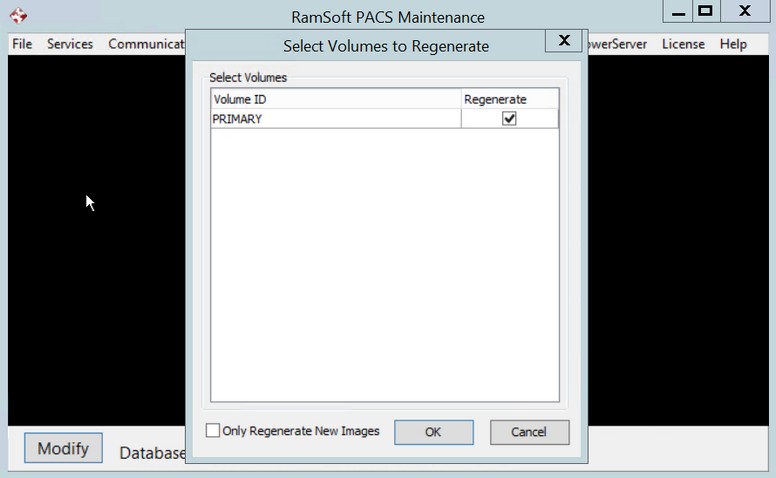This screenshot has height=478, width=776.
Task: Enable Only Regenerate New Images checkbox
Action: [213, 431]
